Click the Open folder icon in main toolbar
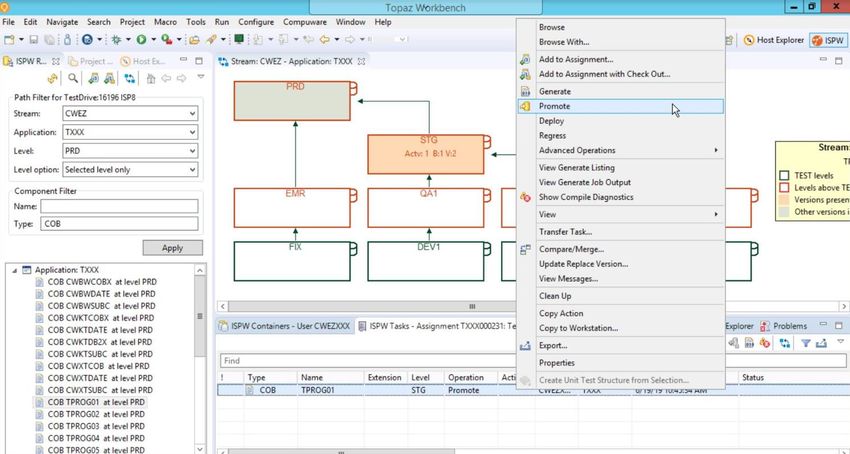Screen dimensions: 850x454 pos(194,40)
